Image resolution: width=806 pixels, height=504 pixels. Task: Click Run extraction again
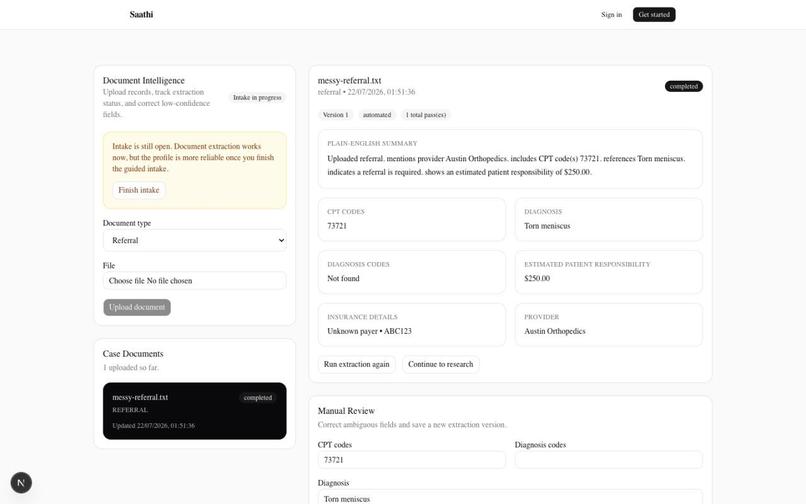coord(356,364)
